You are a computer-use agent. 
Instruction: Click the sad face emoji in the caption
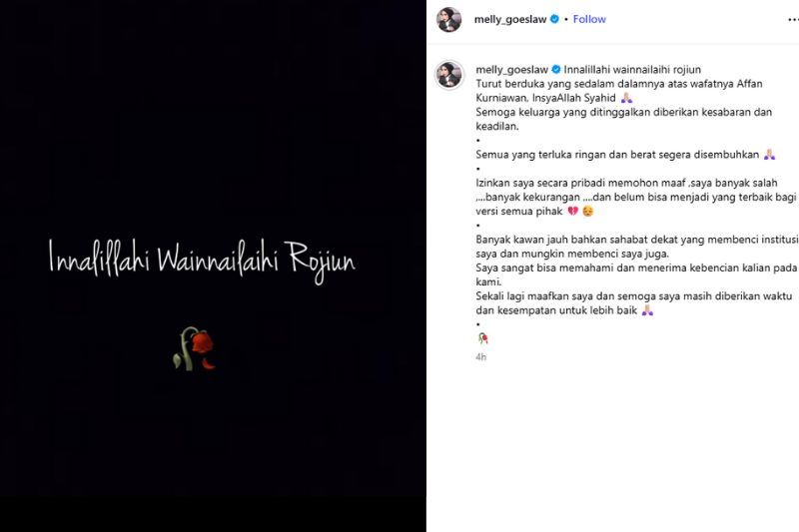point(587,211)
